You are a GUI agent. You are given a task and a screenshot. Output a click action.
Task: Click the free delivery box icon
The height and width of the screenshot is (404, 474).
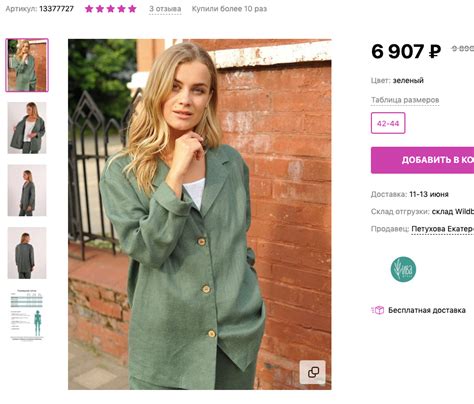pos(378,310)
